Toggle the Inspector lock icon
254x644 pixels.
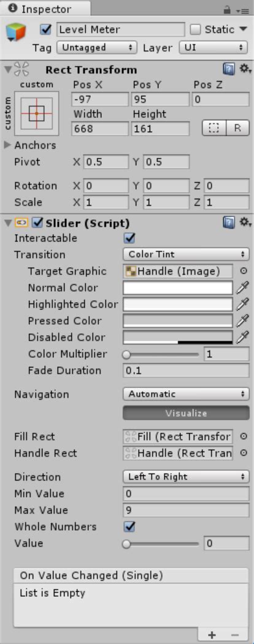coord(227,9)
